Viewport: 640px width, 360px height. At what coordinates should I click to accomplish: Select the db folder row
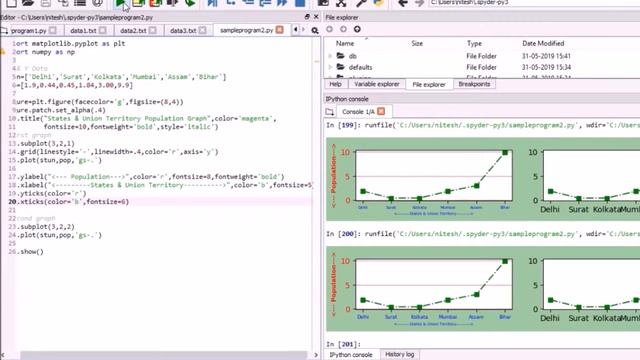[x=482, y=56]
